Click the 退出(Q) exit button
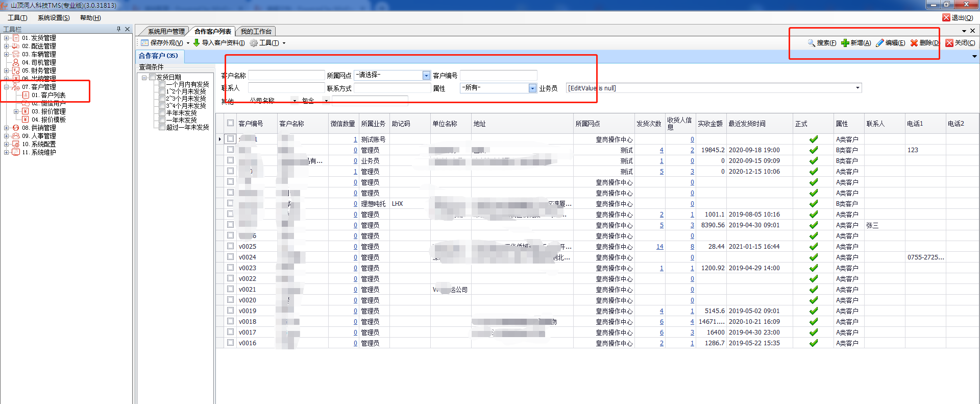Screen dimensions: 980x404 click(958, 18)
